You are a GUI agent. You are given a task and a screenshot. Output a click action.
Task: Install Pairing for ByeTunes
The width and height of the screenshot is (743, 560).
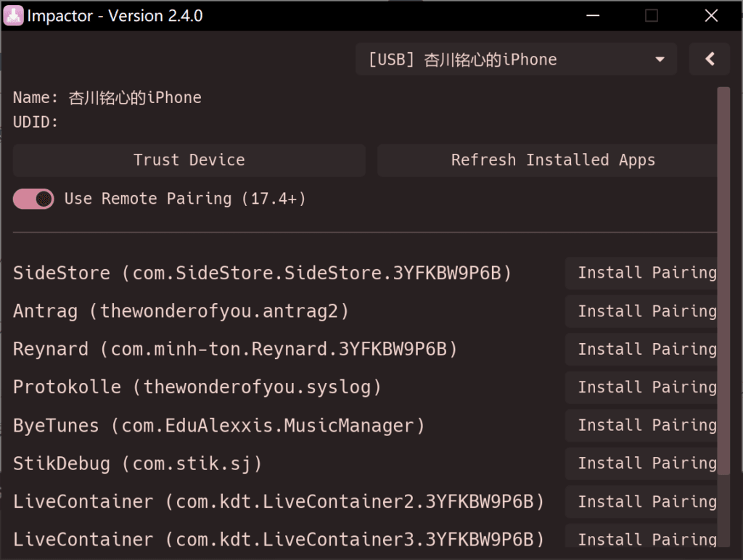coord(641,426)
